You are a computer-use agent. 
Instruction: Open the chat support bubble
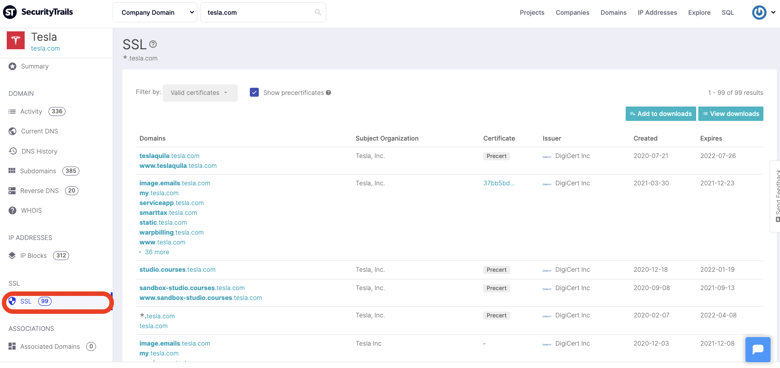pos(758,349)
